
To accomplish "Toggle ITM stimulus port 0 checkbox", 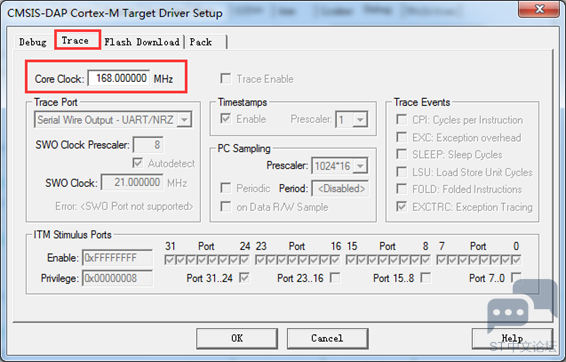I will (517, 259).
